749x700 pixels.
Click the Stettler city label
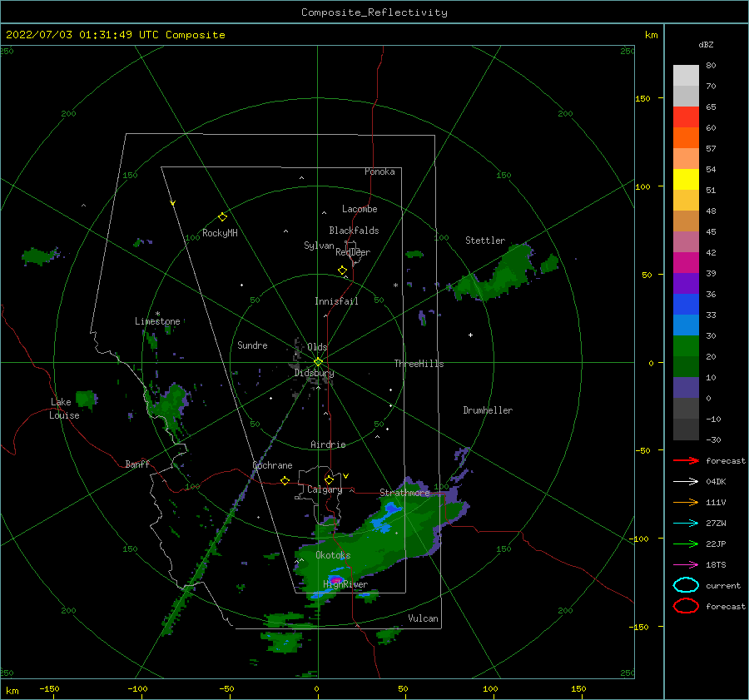pos(485,241)
